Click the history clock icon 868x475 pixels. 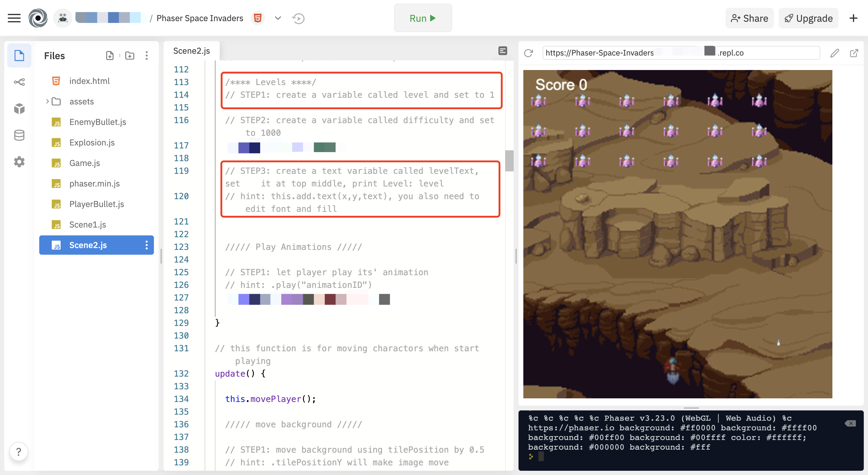298,18
